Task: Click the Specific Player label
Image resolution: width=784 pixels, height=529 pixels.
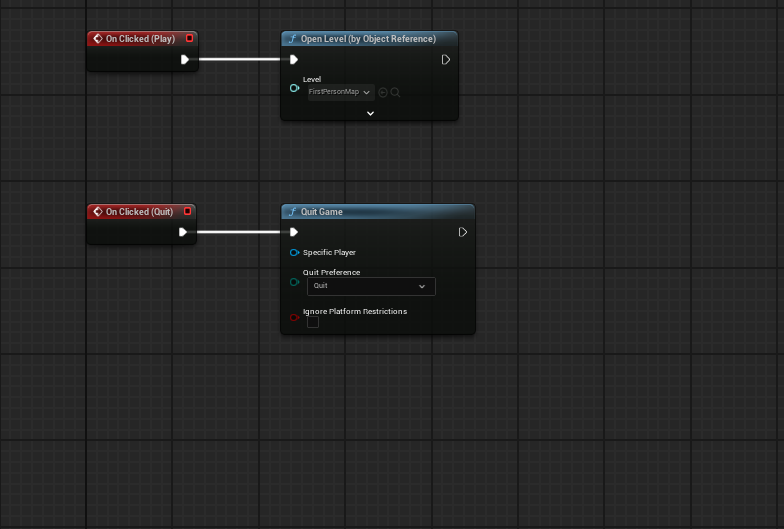Action: (x=329, y=252)
